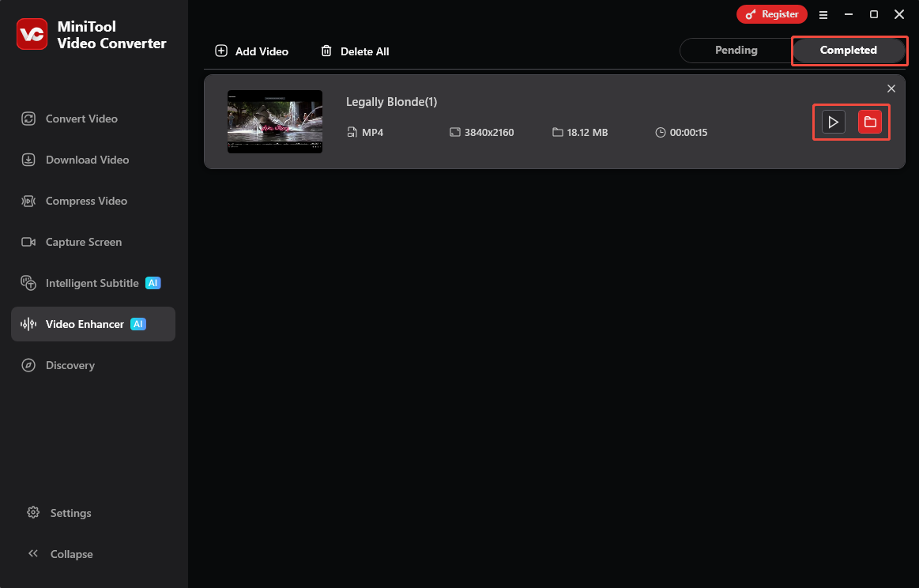The width and height of the screenshot is (919, 588).
Task: Play the Legally Blonde(1) video
Action: [x=833, y=122]
